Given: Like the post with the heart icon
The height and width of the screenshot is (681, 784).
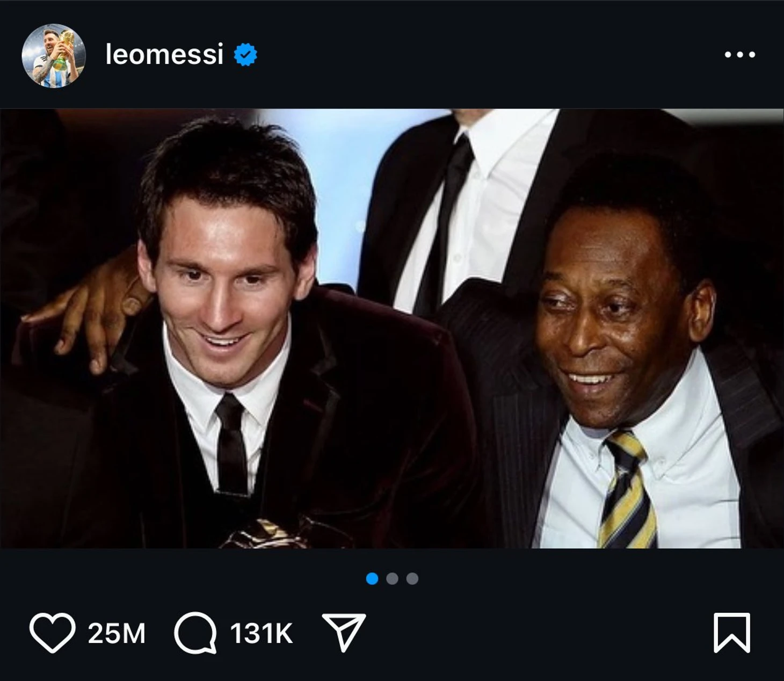Looking at the screenshot, I should 52,633.
